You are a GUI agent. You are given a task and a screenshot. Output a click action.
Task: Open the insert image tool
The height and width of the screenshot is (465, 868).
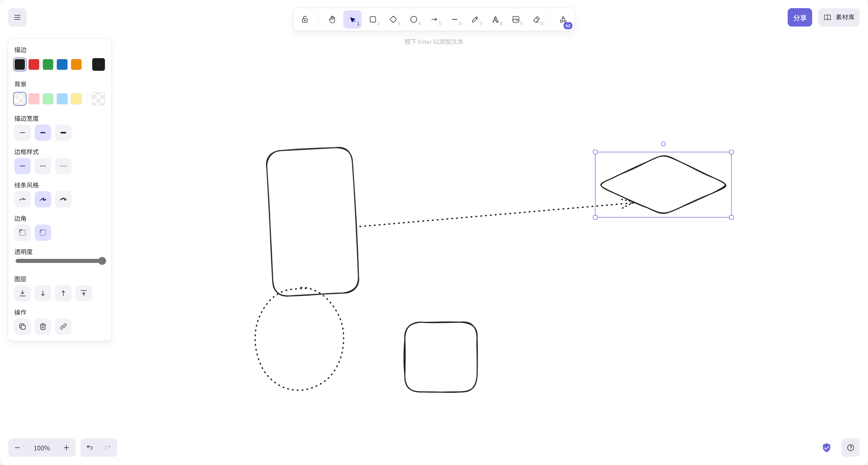[x=516, y=19]
